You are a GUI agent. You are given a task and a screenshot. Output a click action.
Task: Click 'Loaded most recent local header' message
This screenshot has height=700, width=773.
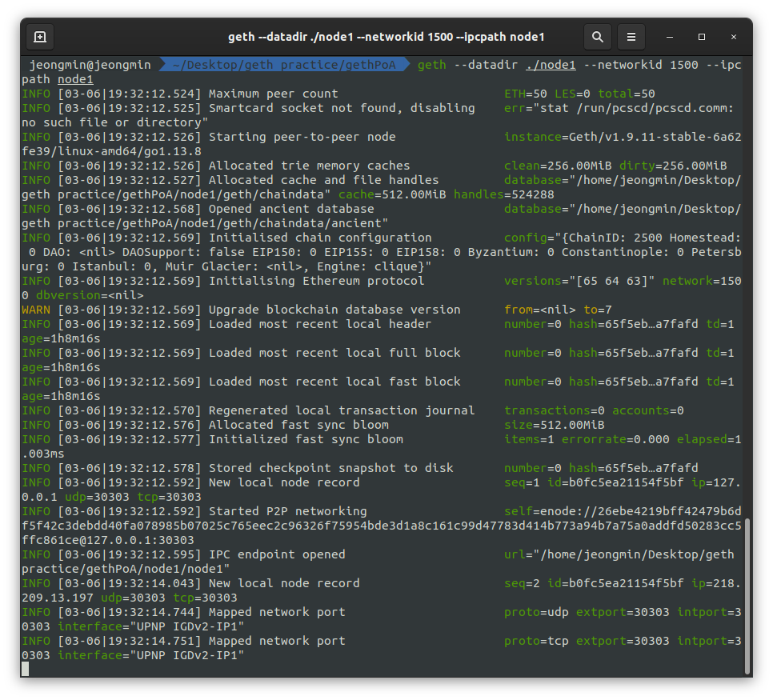pos(320,324)
